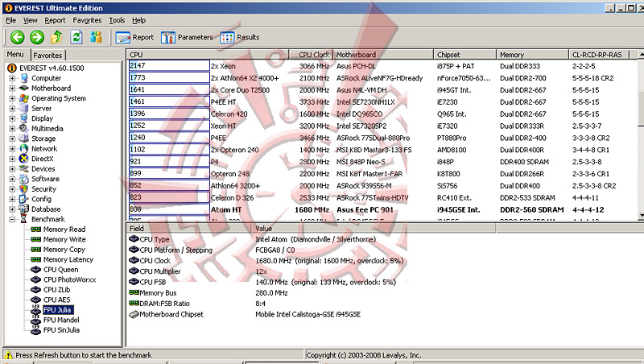Open the Results toolbar button
Viewport: 644px width, 364px height.
[240, 37]
